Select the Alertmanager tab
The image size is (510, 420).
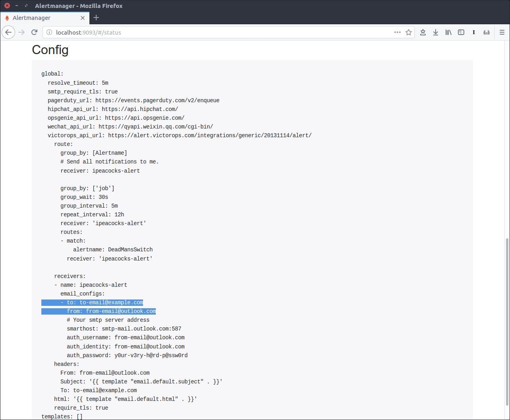45,18
